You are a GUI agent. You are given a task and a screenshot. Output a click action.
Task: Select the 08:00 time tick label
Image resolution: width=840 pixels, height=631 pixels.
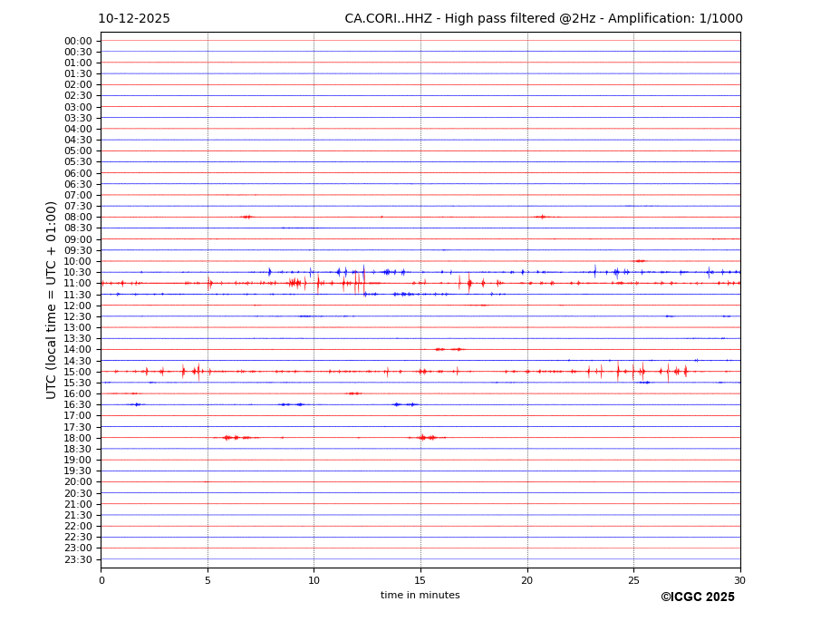[78, 218]
